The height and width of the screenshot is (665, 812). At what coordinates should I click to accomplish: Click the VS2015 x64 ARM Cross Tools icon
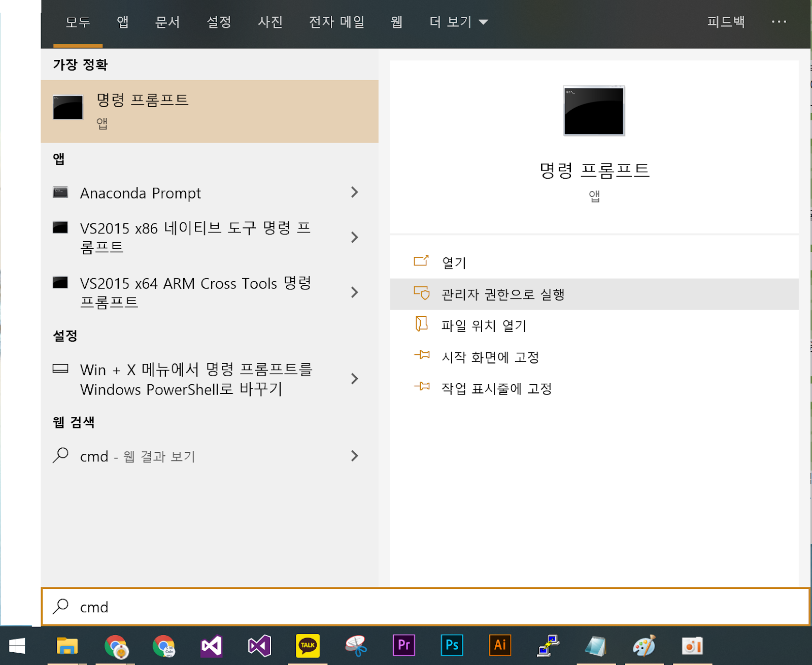click(x=60, y=282)
